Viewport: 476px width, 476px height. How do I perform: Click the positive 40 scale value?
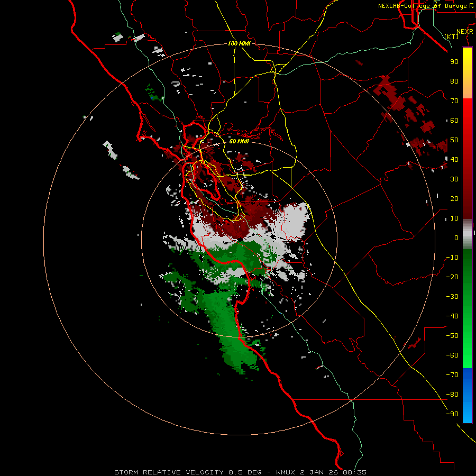click(x=454, y=160)
